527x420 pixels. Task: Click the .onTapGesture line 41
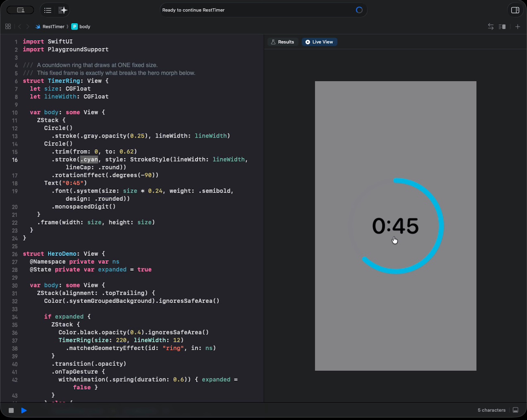tap(78, 372)
